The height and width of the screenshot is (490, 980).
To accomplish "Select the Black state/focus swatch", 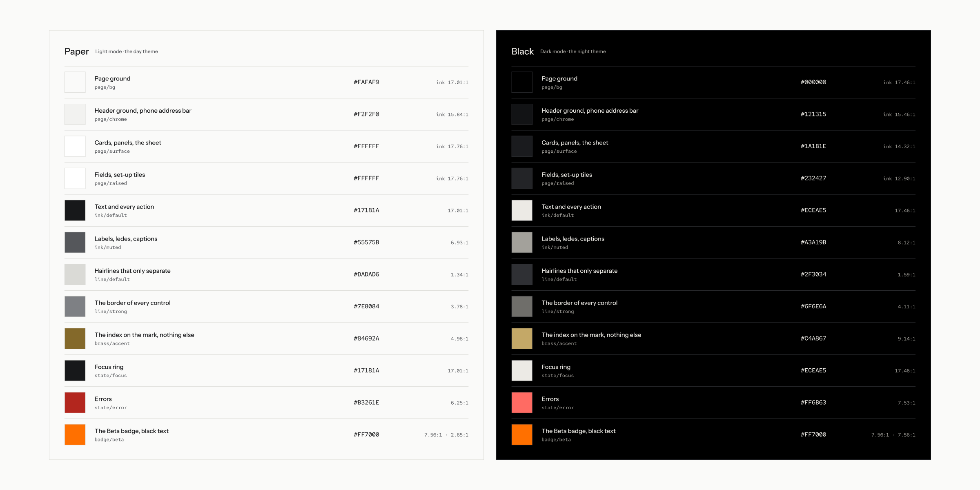I will tap(522, 371).
